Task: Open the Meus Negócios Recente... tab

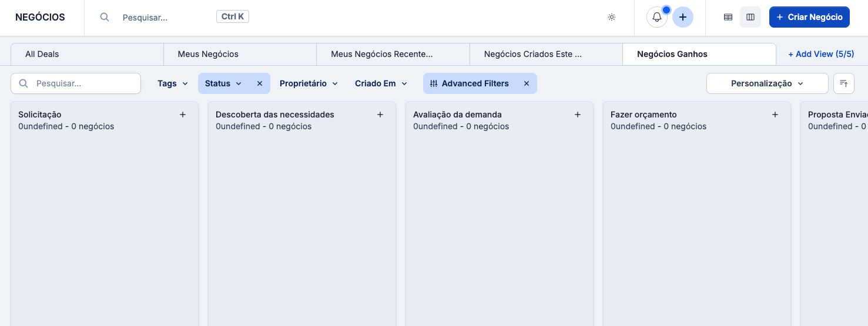Action: click(x=393, y=54)
